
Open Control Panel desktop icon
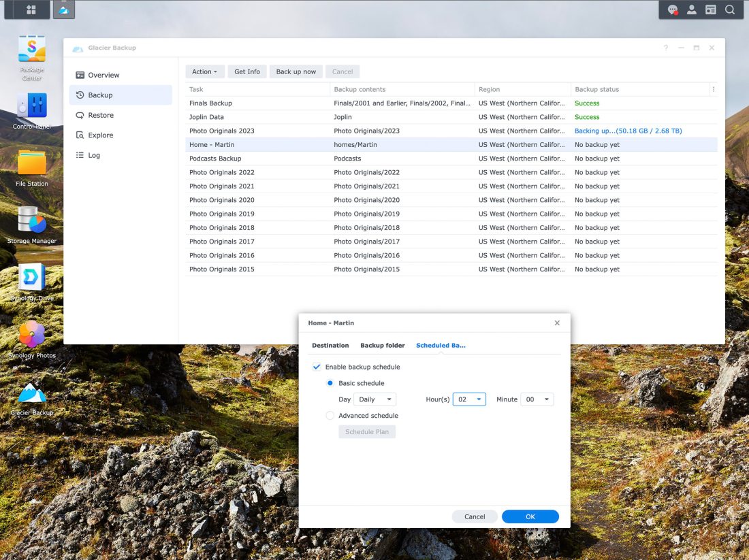(31, 108)
